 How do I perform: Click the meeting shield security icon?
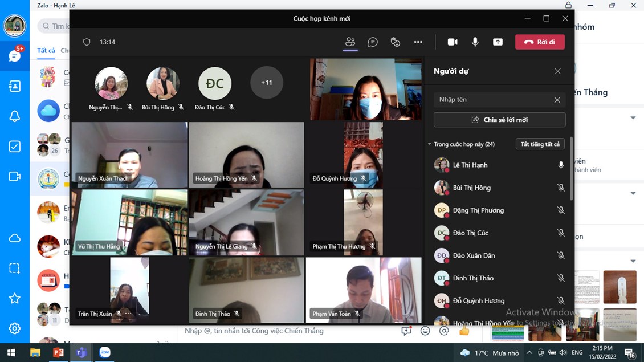[x=87, y=42]
